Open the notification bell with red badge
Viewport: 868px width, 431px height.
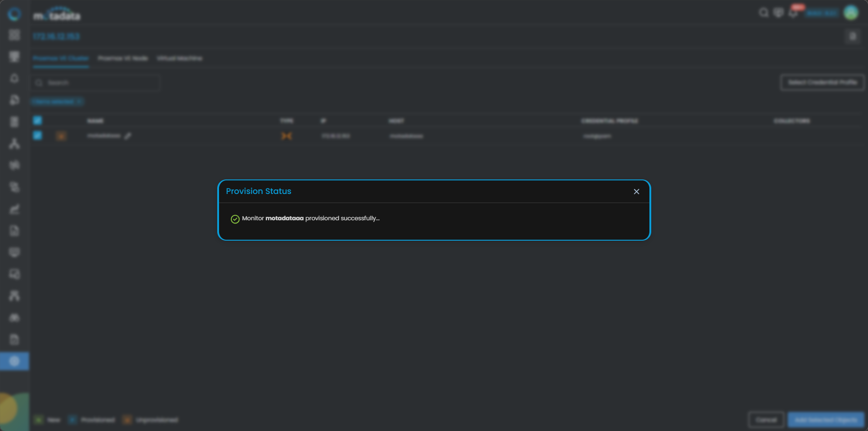pos(793,13)
